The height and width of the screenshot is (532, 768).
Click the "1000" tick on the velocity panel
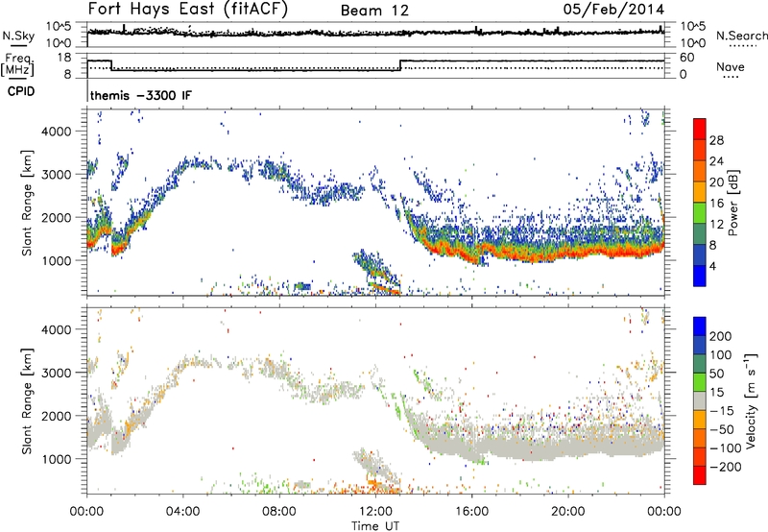(x=56, y=459)
